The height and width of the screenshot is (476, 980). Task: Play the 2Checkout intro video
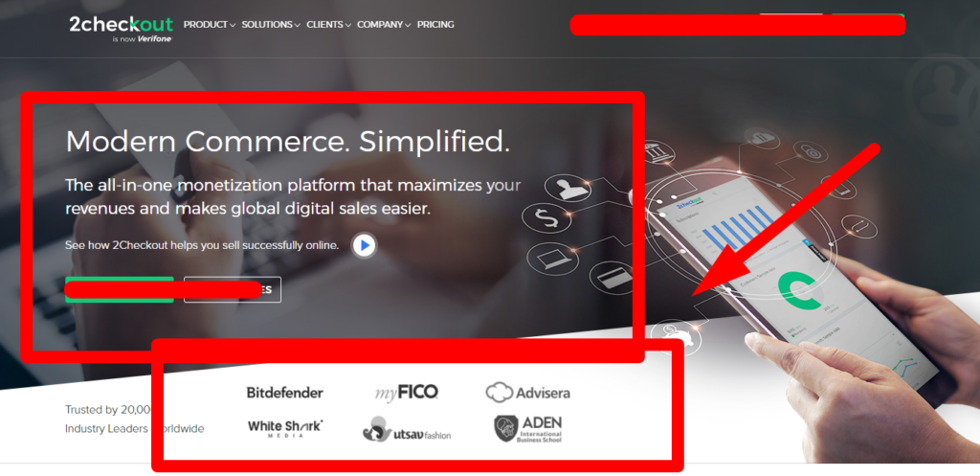(364, 246)
